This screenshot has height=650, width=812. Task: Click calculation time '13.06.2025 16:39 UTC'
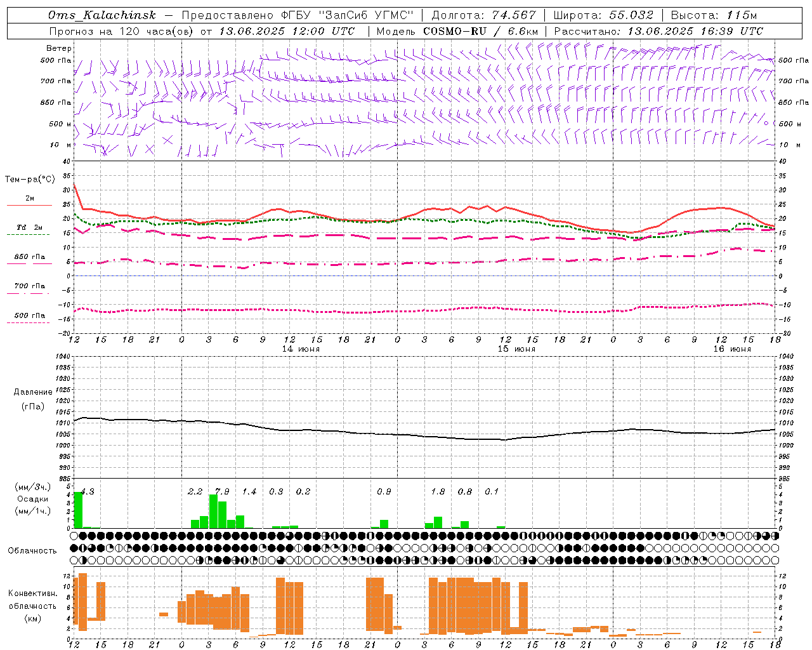(695, 31)
